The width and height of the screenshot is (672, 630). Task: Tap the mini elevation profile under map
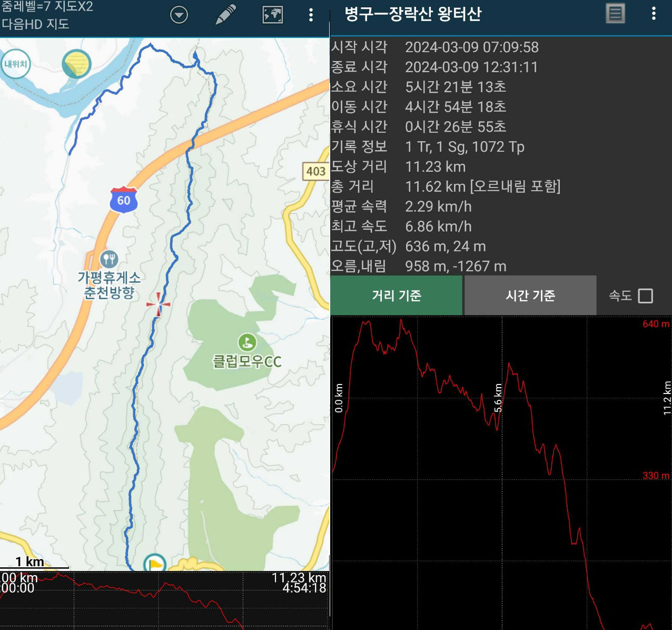164,601
